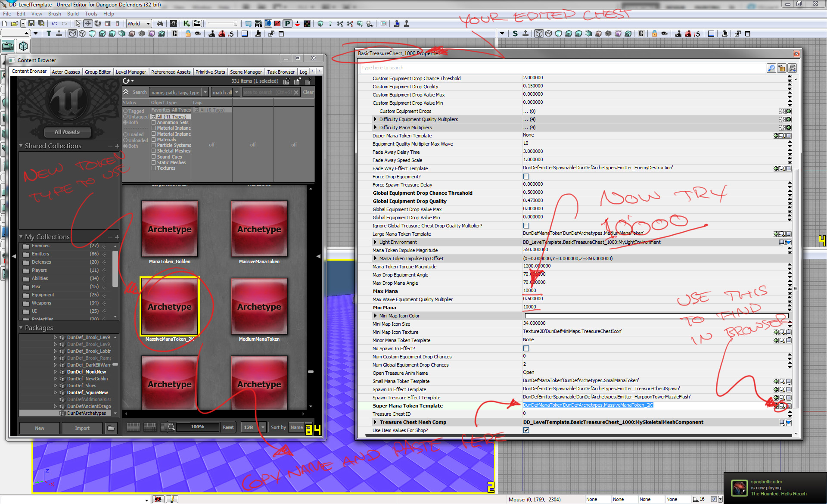This screenshot has width=827, height=504.
Task: Expand Mana Token Impulse Up Offset
Action: click(x=375, y=258)
